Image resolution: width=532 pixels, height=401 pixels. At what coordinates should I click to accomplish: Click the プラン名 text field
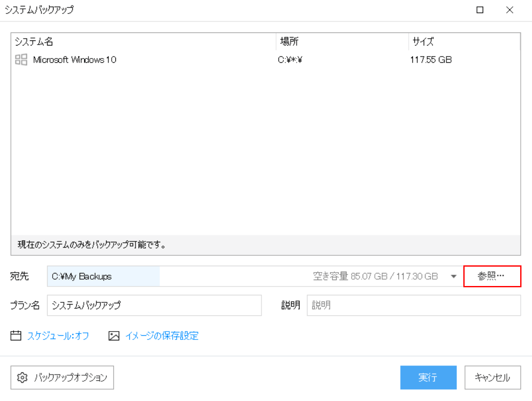pyautogui.click(x=154, y=305)
